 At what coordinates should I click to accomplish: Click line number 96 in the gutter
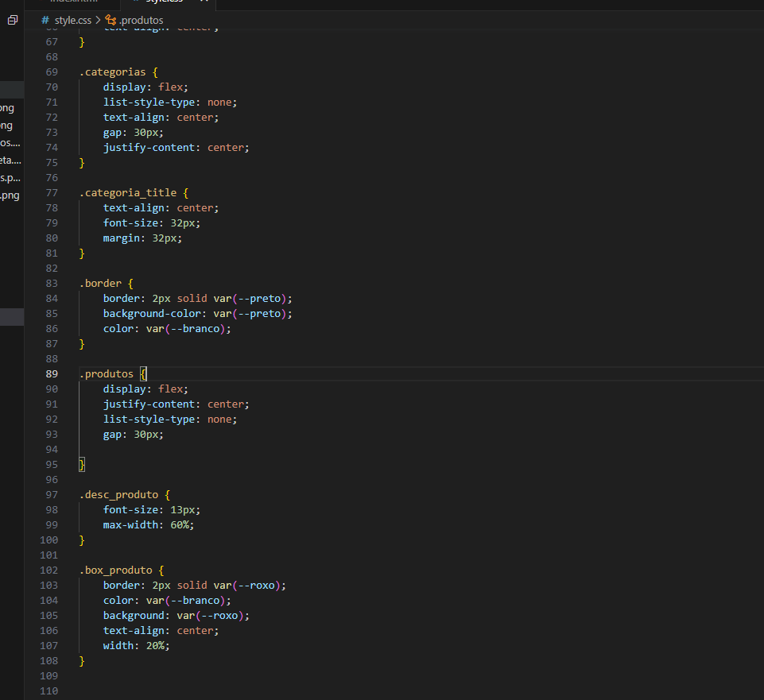tap(52, 479)
